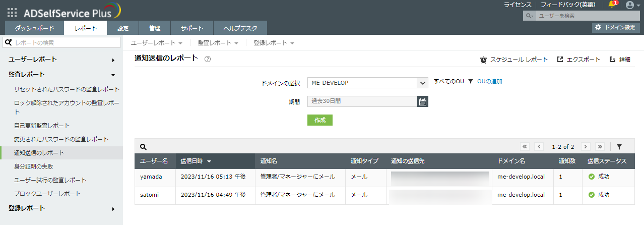
Task: Click the 2023/11/16 04:49 午後 cell
Action: [213, 195]
